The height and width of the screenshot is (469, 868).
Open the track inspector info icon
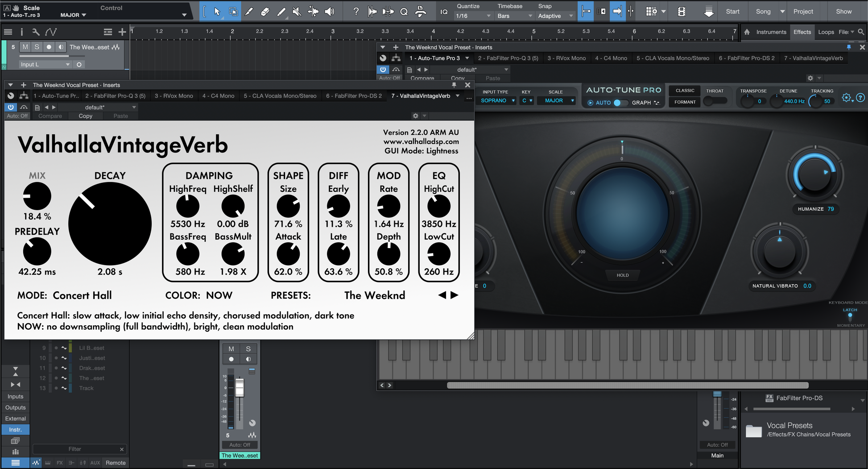[x=21, y=32]
